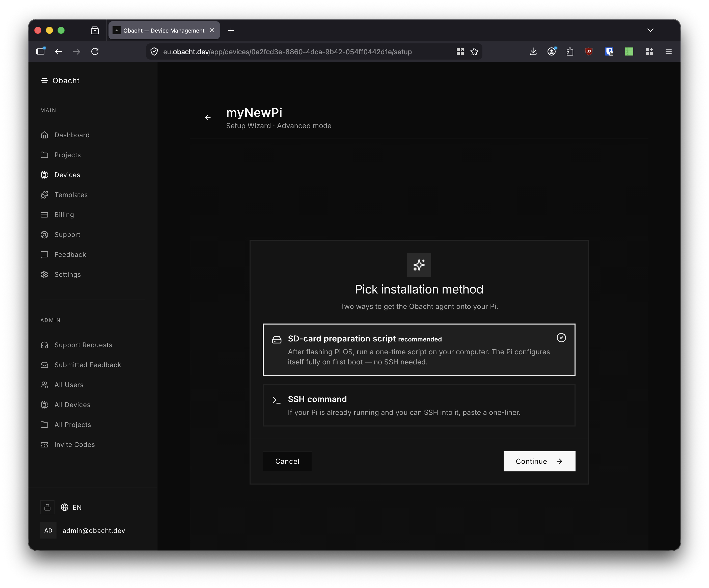Click the Cancel button
Screen dimensions: 709x588
pyautogui.click(x=287, y=461)
